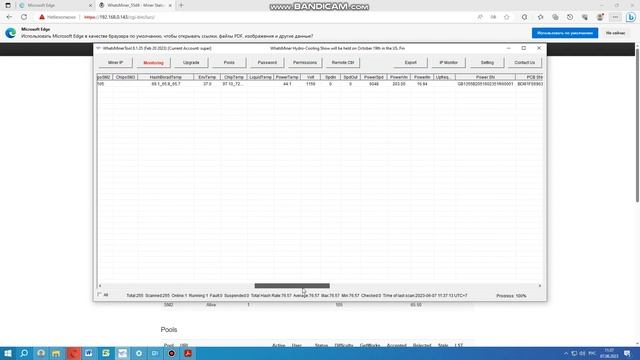This screenshot has height=360, width=640.
Task: Sort by HashBoardTemp column header
Action: point(166,77)
